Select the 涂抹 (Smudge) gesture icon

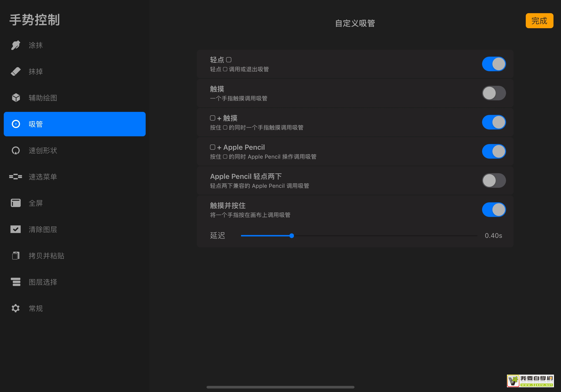click(16, 45)
